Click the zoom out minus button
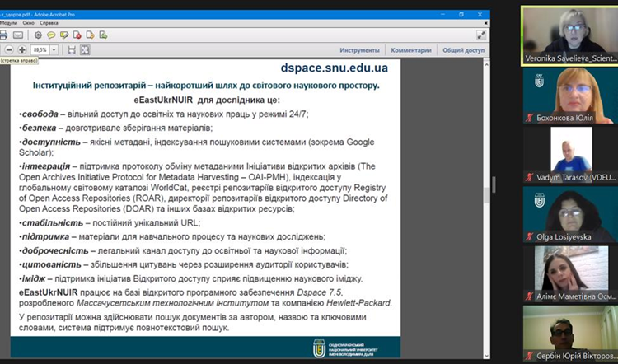This screenshot has height=364, width=618. [x=7, y=50]
